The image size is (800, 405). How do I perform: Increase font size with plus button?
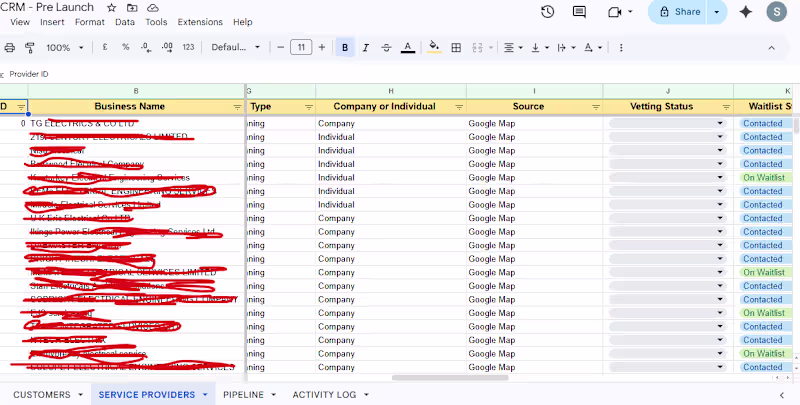tap(321, 47)
